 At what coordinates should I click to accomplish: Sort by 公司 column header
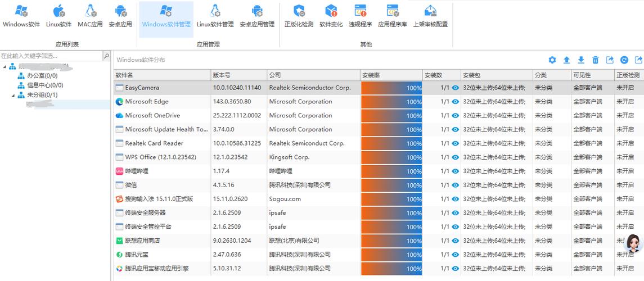coord(313,75)
